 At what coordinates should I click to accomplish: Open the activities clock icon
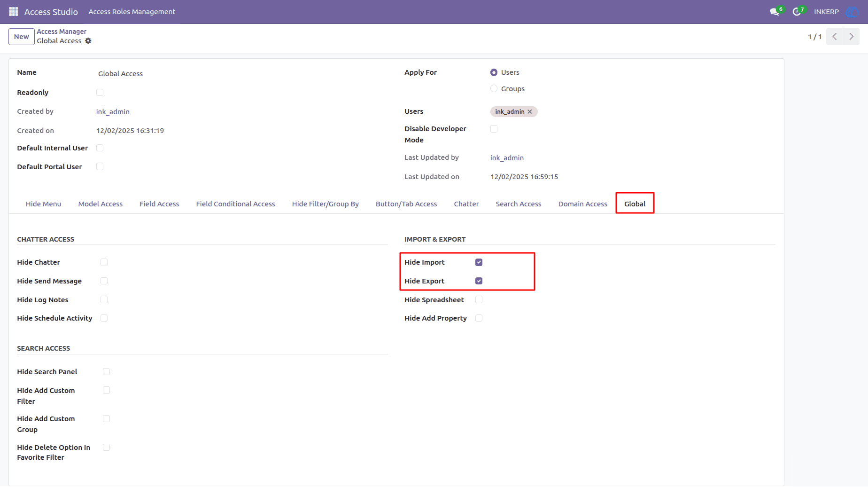point(797,12)
